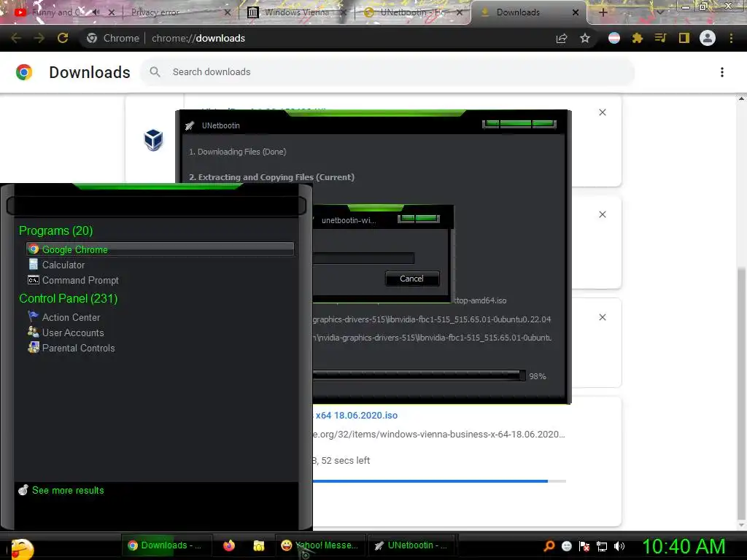This screenshot has width=747, height=560.
Task: Share this page via share icon
Action: [562, 38]
